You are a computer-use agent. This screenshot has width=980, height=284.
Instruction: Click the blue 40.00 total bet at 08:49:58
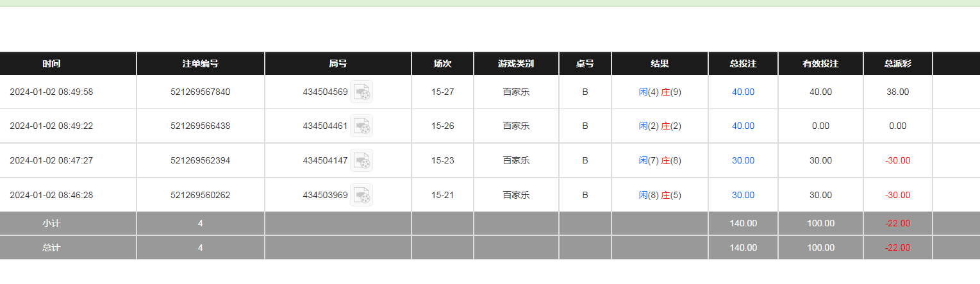[743, 92]
